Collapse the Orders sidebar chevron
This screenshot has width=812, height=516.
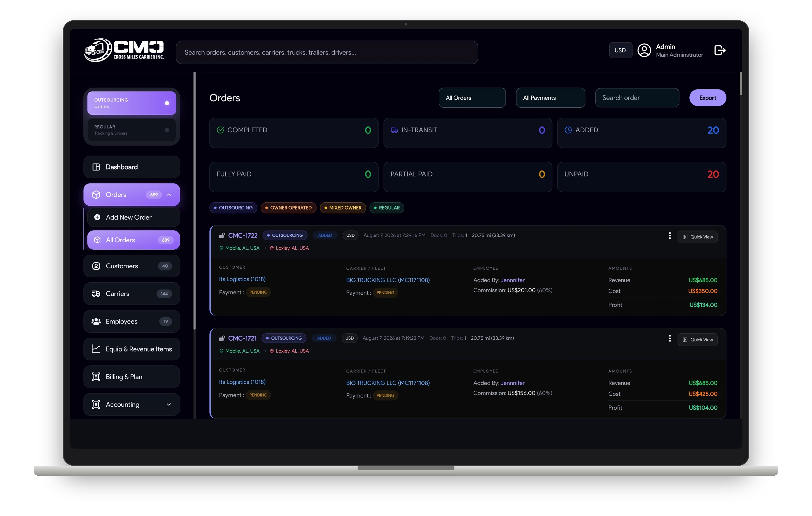point(169,194)
